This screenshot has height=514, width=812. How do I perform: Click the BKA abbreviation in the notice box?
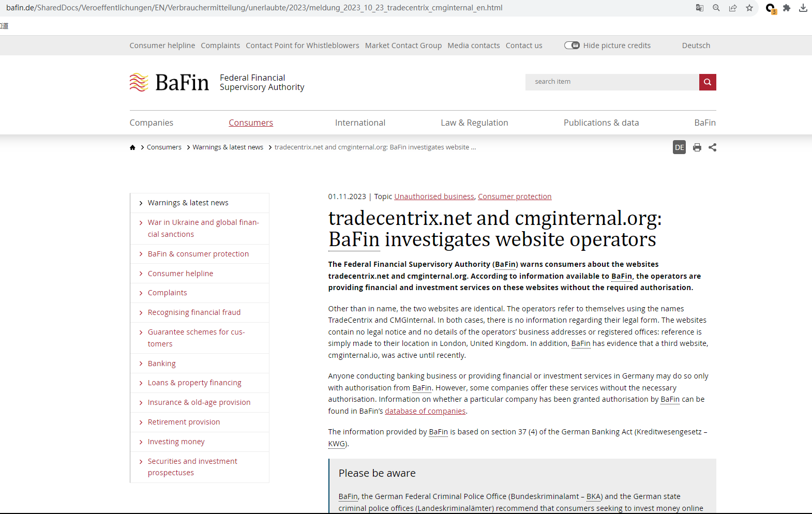pyautogui.click(x=593, y=496)
